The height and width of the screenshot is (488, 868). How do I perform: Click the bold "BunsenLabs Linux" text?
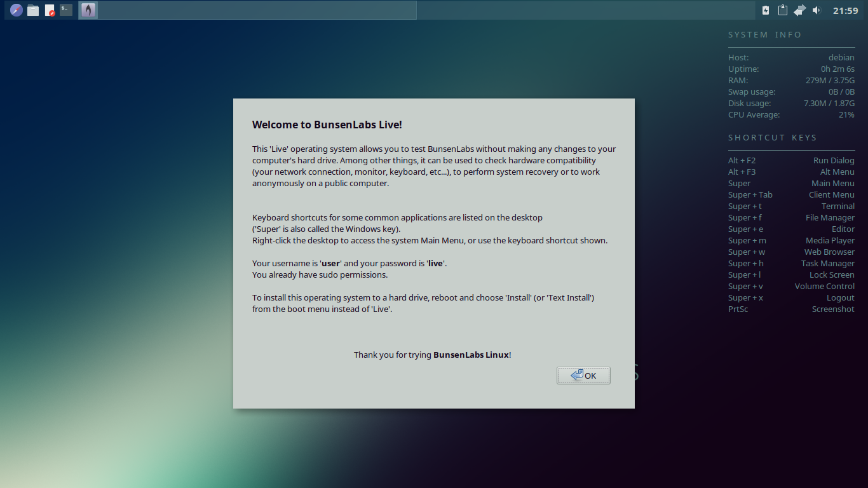point(471,355)
